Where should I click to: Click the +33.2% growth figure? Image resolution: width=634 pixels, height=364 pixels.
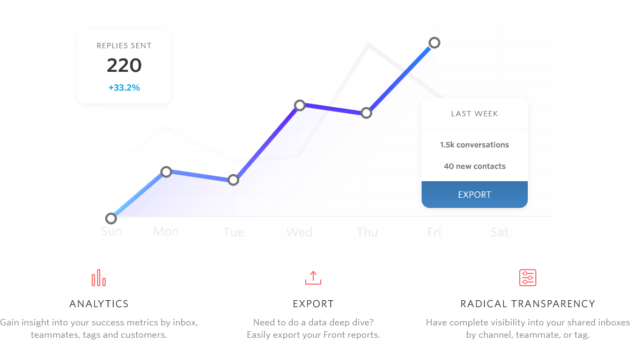[x=124, y=87]
